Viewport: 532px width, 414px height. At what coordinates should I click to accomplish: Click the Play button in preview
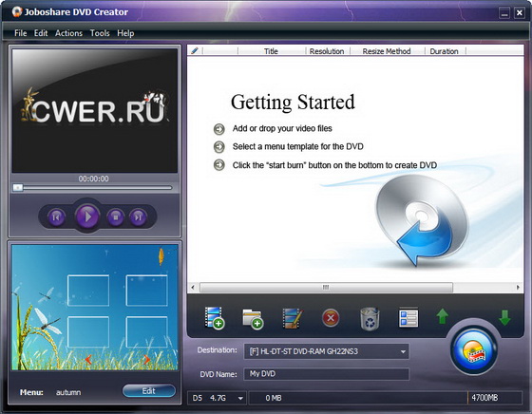87,216
